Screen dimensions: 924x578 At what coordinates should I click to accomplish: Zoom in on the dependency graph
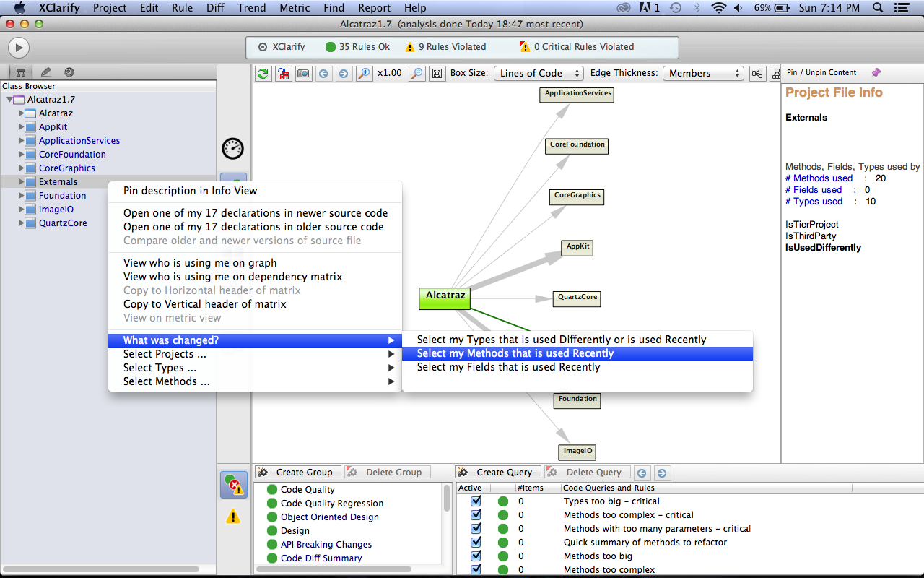[364, 74]
